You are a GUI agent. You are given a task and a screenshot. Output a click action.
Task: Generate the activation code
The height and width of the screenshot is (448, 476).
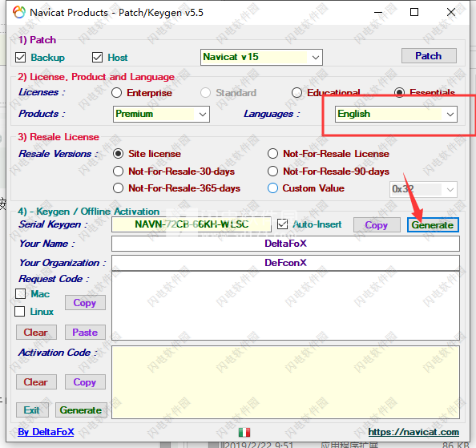point(81,410)
